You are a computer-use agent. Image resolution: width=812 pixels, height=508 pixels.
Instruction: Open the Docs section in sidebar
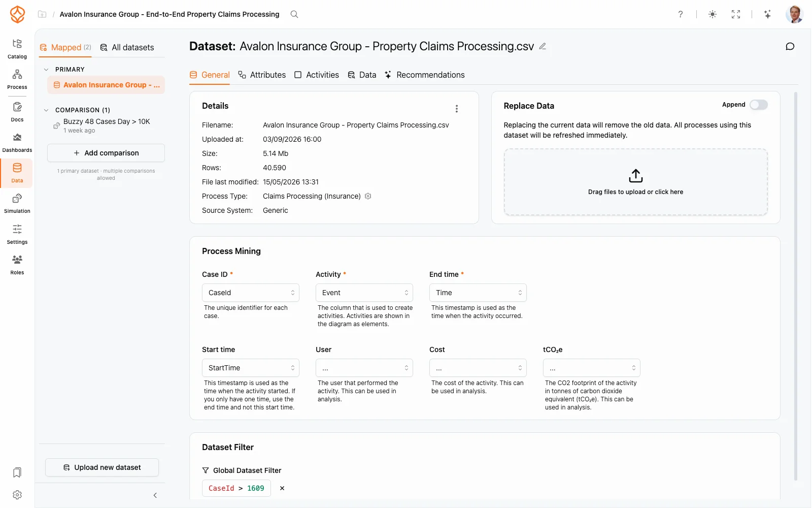17,112
